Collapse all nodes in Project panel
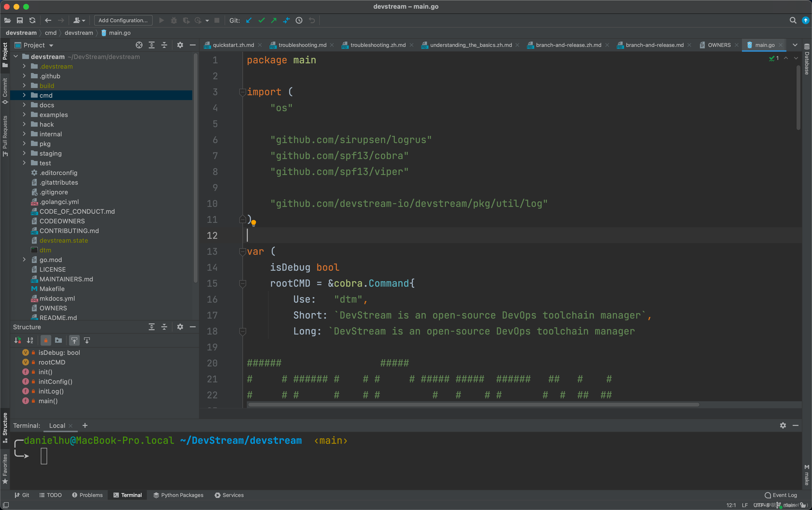The height and width of the screenshot is (510, 812). click(164, 45)
